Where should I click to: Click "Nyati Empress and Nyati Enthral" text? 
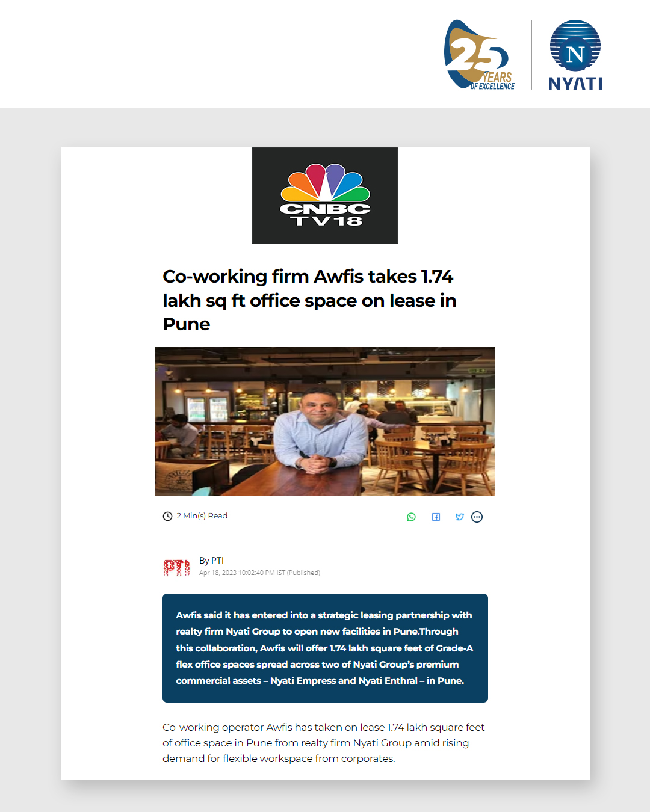[x=344, y=680]
